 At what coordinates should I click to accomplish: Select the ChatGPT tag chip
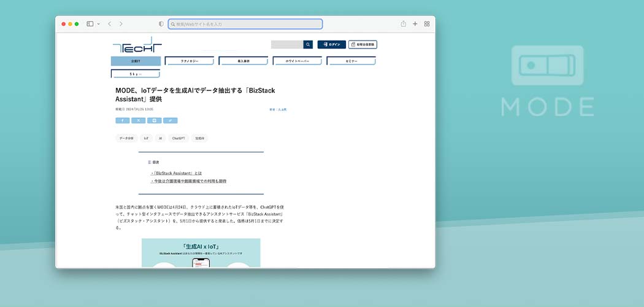point(178,138)
